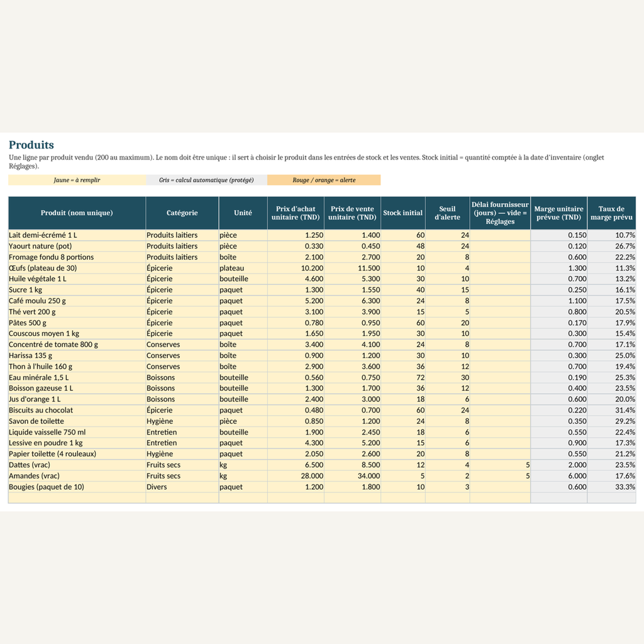
Task: Select the 'Papier toilette (4 rouleaux)' cell
Action: (x=77, y=454)
